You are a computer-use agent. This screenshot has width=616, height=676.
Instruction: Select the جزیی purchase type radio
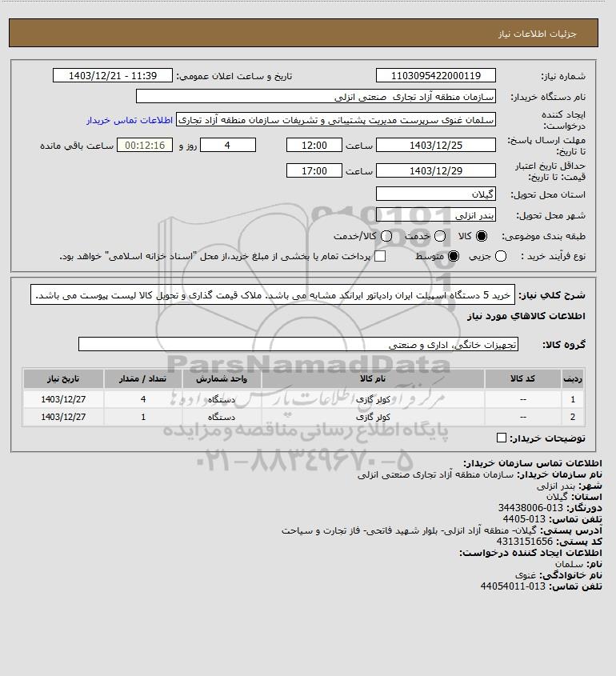501,256
